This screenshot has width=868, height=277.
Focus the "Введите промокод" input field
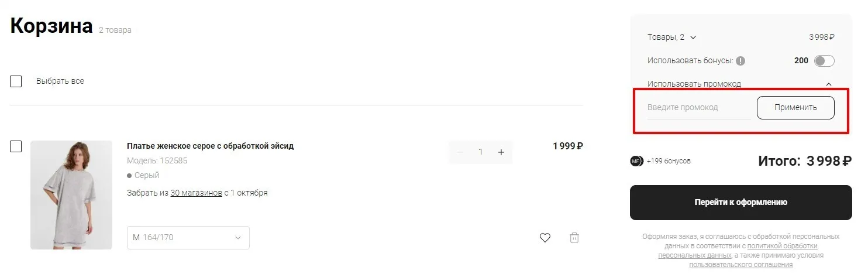point(699,108)
